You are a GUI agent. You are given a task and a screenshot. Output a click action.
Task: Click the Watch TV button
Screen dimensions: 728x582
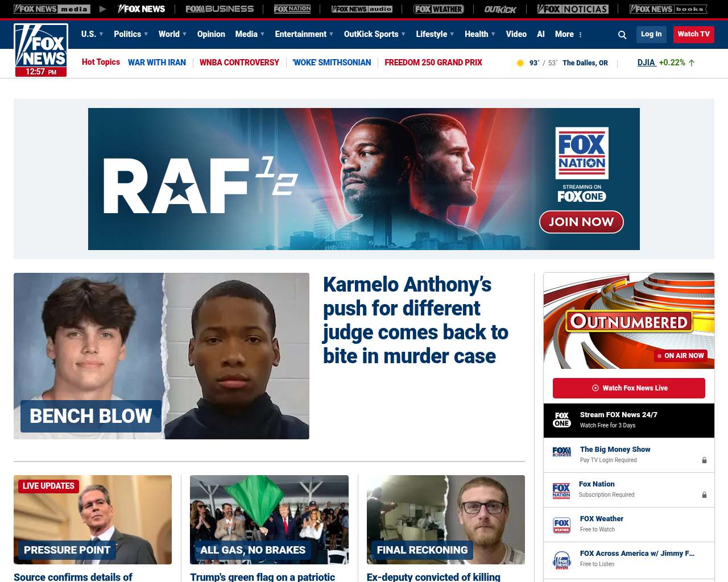694,34
